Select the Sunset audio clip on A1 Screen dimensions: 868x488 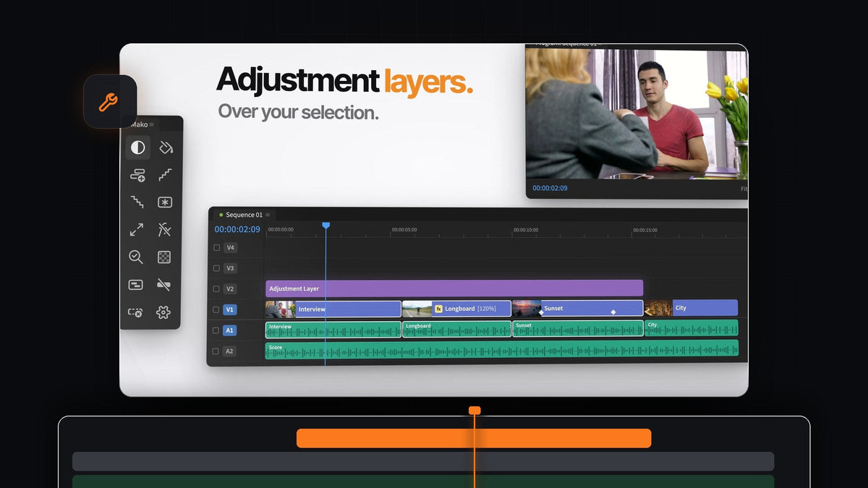coord(578,328)
